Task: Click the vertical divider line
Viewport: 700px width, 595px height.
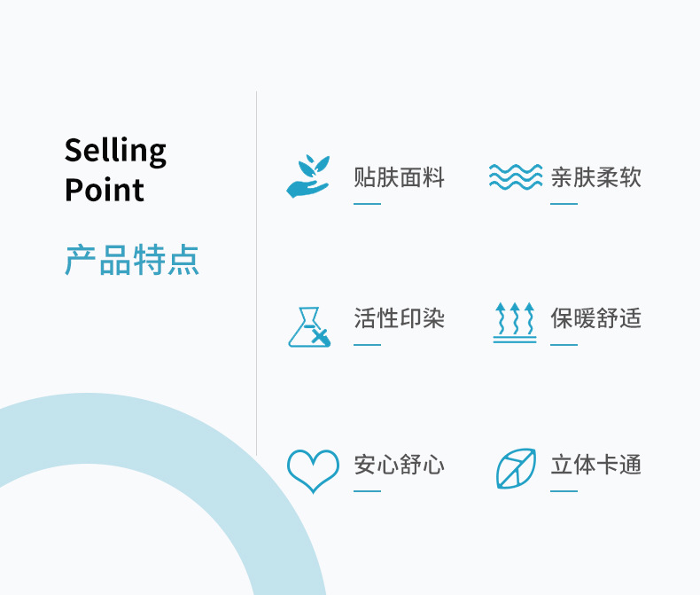Action: point(257,266)
